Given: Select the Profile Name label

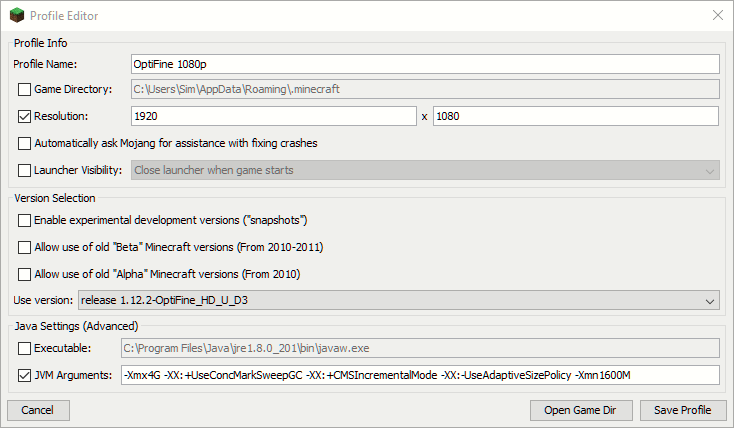Looking at the screenshot, I should pos(45,64).
